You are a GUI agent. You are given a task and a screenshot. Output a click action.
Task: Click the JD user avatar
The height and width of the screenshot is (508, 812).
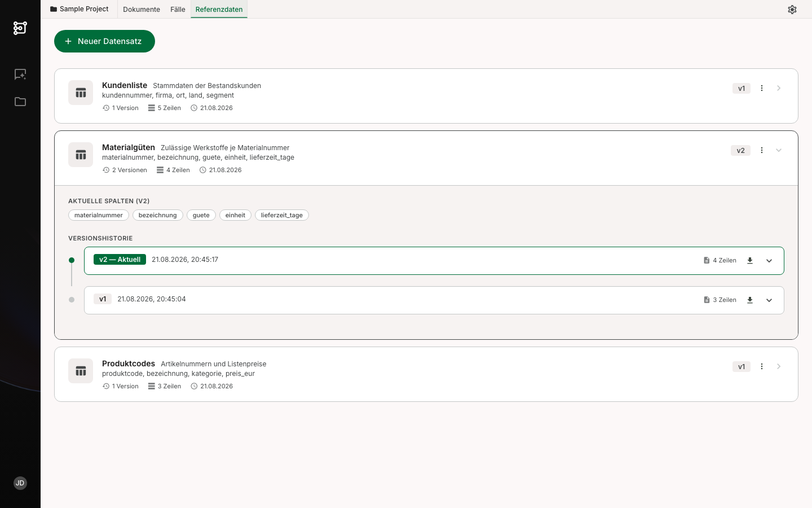[20, 483]
